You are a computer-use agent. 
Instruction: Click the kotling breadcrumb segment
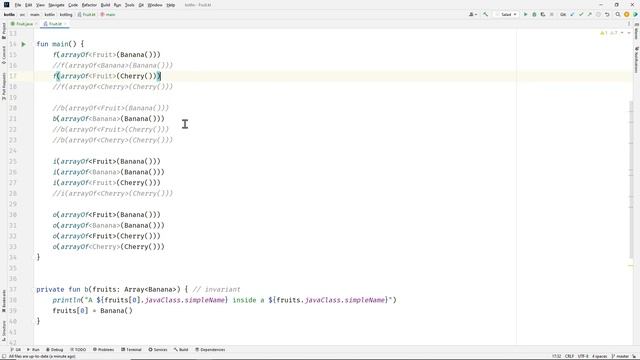[x=66, y=15]
